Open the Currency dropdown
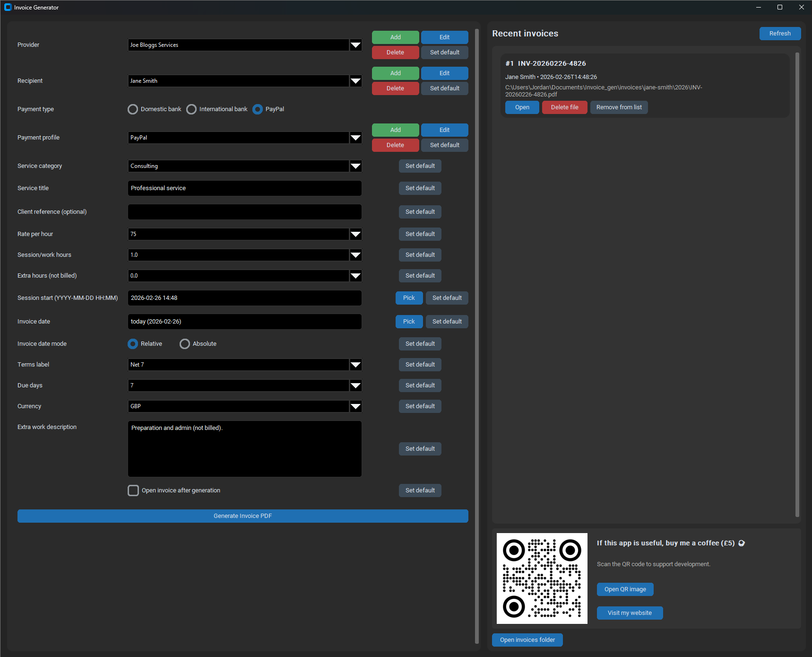Image resolution: width=812 pixels, height=657 pixels. [355, 406]
